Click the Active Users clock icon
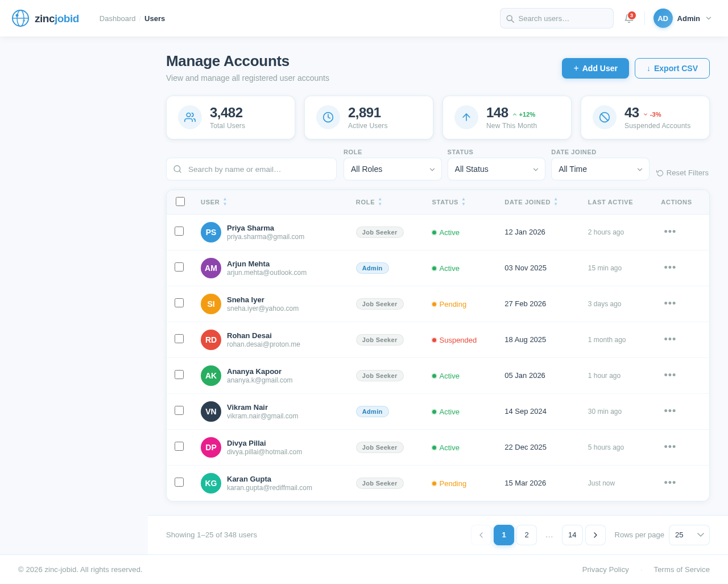The height and width of the screenshot is (584, 728). pos(328,117)
